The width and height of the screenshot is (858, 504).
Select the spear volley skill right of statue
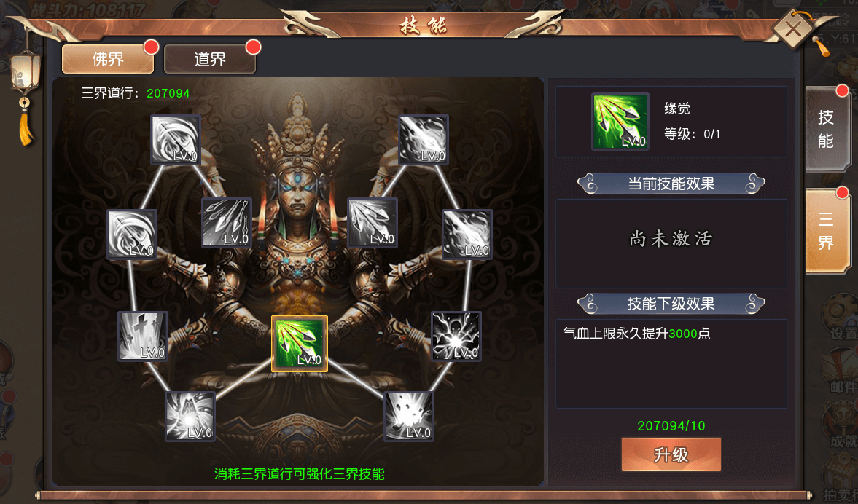(x=373, y=223)
